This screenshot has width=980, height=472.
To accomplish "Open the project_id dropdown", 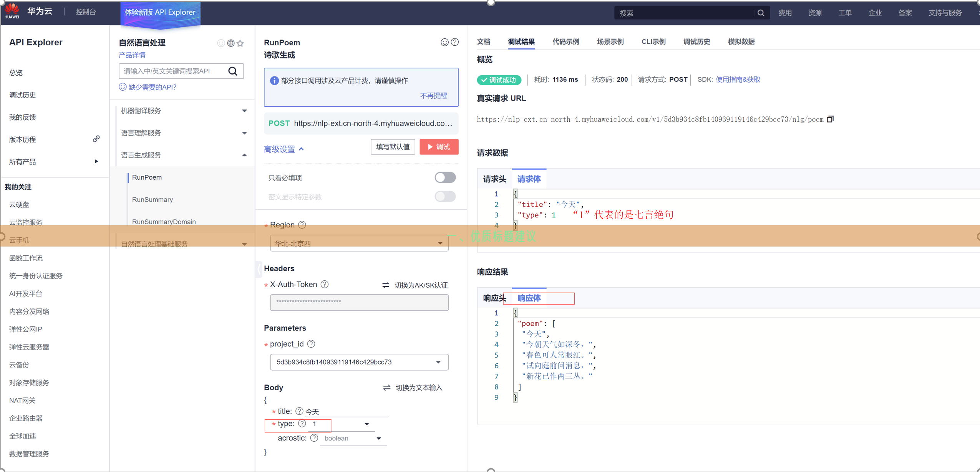I will (359, 362).
